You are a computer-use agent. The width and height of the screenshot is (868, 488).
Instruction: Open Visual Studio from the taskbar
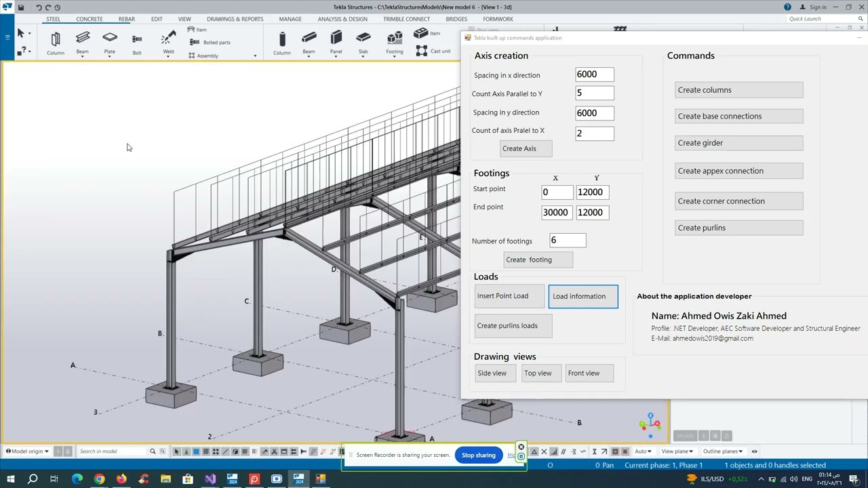[210, 479]
